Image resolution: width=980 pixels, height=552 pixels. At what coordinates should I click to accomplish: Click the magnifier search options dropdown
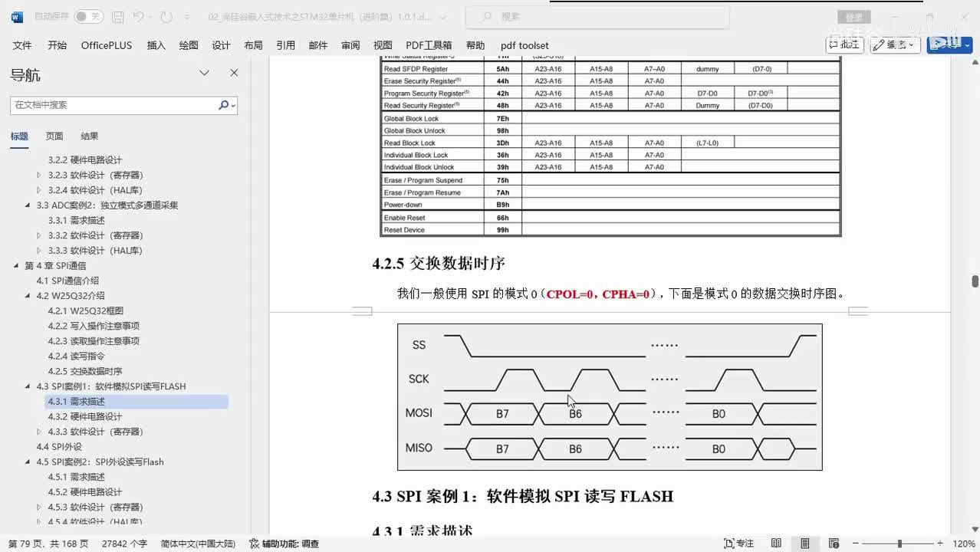tap(227, 105)
